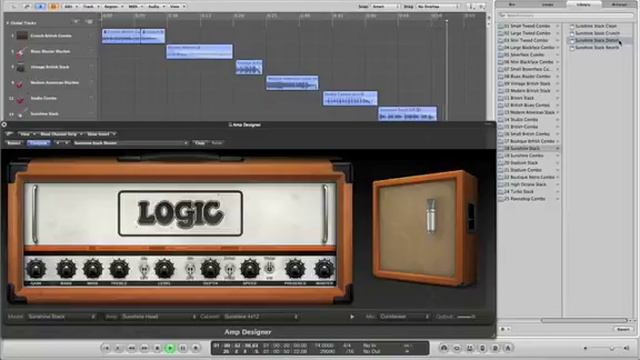The image size is (640, 360).
Task: Click the microphone on the speaker cabinet
Action: 431,216
